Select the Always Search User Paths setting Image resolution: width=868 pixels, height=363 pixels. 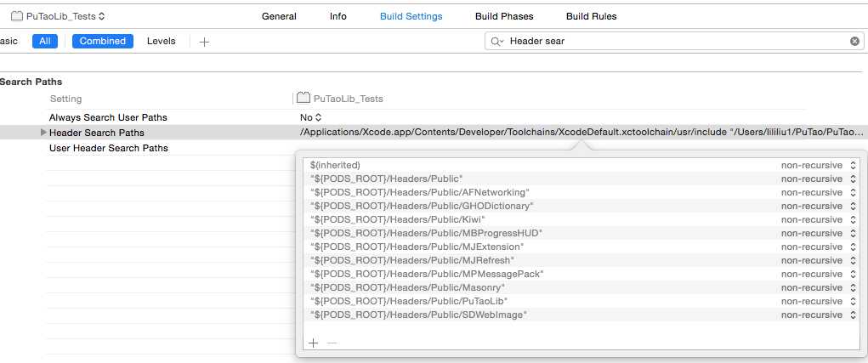(108, 117)
